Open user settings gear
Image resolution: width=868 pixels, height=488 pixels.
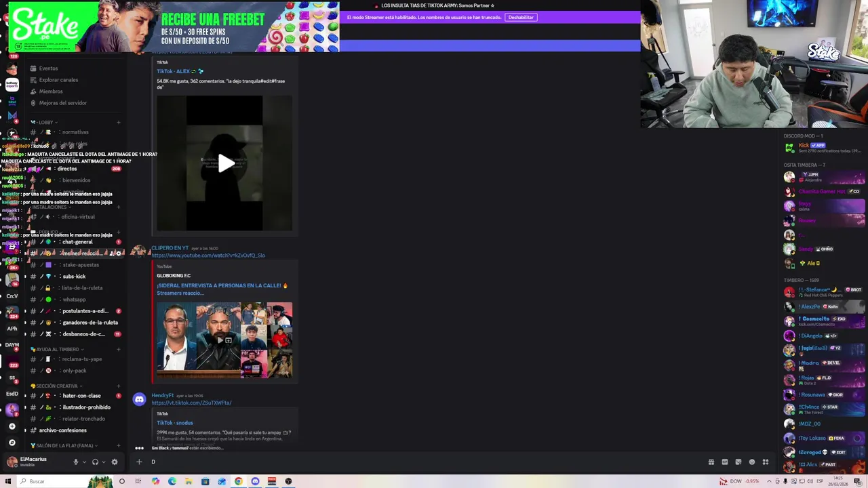pyautogui.click(x=114, y=462)
